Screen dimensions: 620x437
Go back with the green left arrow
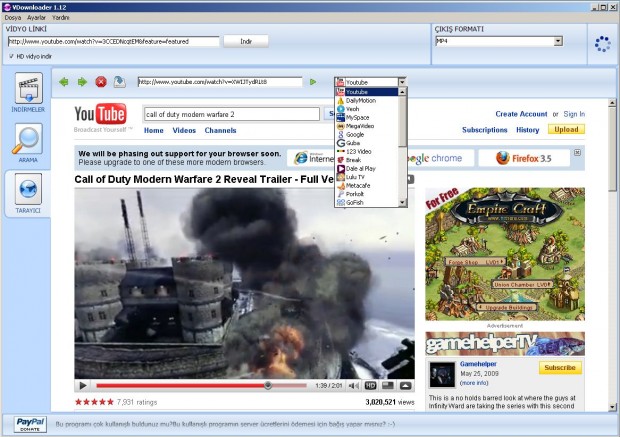point(63,82)
